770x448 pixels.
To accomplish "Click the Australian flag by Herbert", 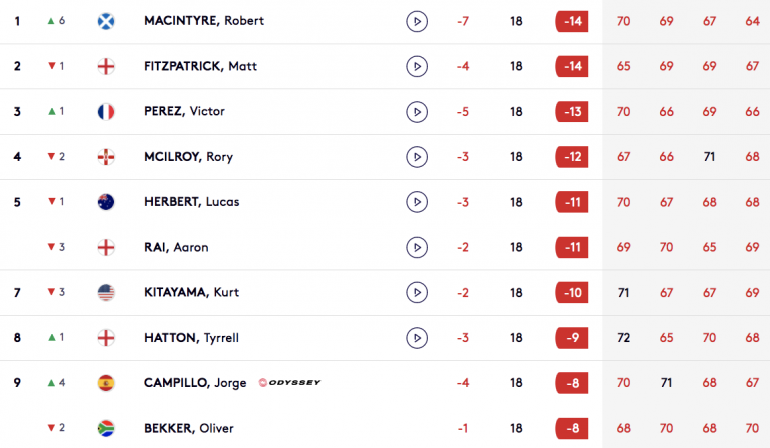I will (x=106, y=202).
